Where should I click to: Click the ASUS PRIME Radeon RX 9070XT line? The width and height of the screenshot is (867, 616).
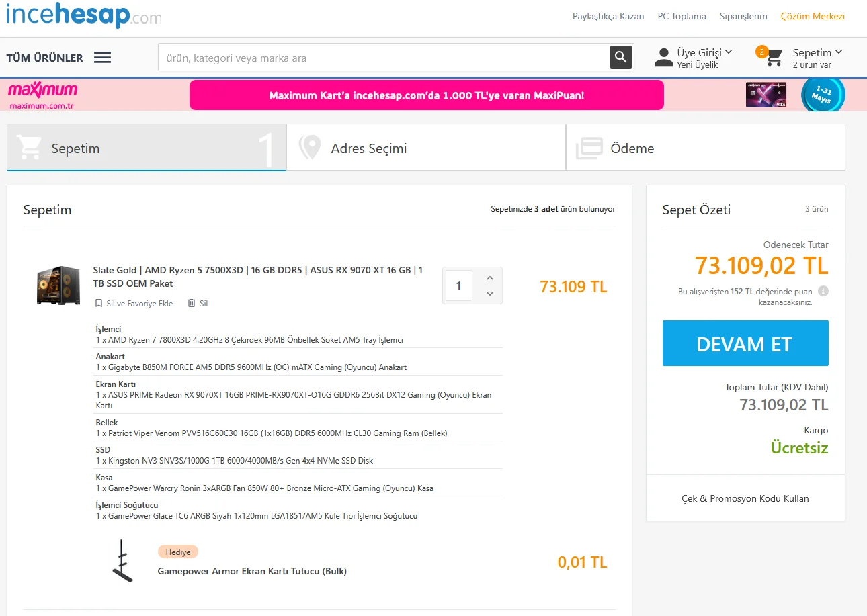point(294,400)
